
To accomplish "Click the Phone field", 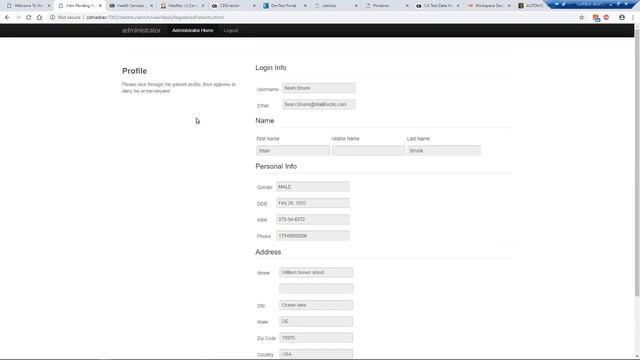I will coord(313,236).
